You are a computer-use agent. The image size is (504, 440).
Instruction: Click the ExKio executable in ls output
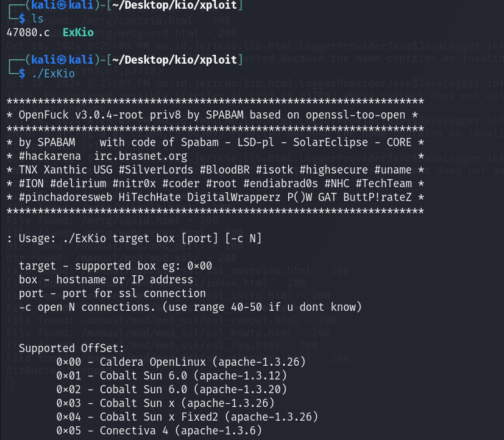(78, 32)
